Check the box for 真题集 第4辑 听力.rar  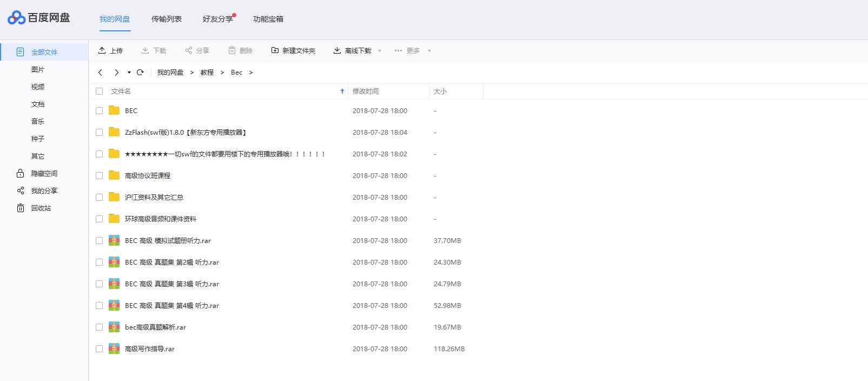99,305
